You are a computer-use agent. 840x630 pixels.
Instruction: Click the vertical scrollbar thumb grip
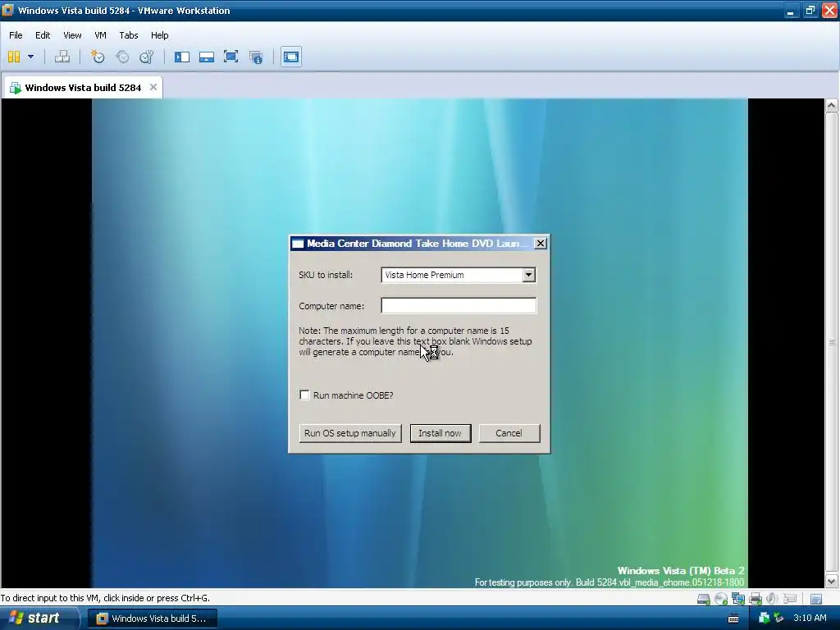tap(832, 343)
